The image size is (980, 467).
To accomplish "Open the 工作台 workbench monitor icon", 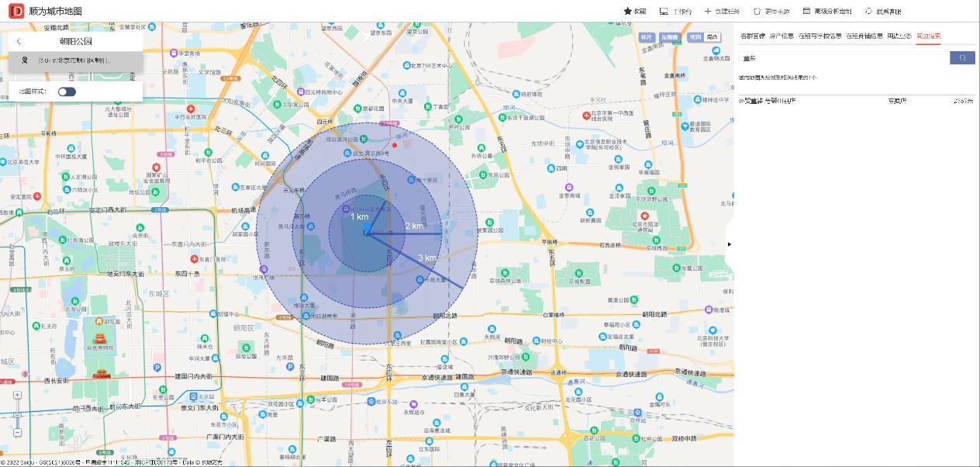I will [664, 12].
